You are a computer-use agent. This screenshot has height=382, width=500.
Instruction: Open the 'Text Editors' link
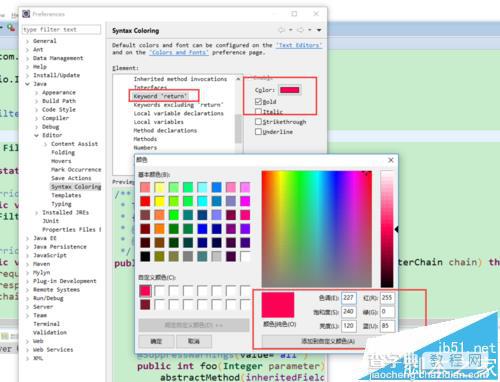pos(299,45)
